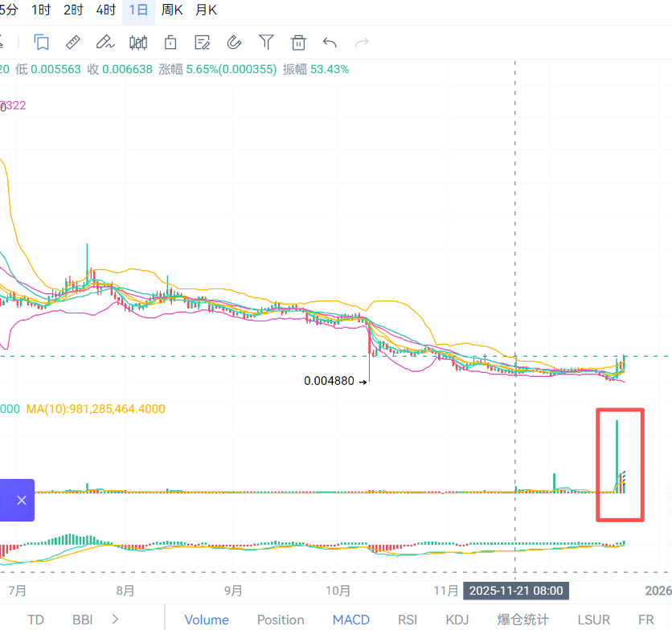Switch to the 周K weekly timeframe
This screenshot has height=630, width=672.
[x=172, y=10]
